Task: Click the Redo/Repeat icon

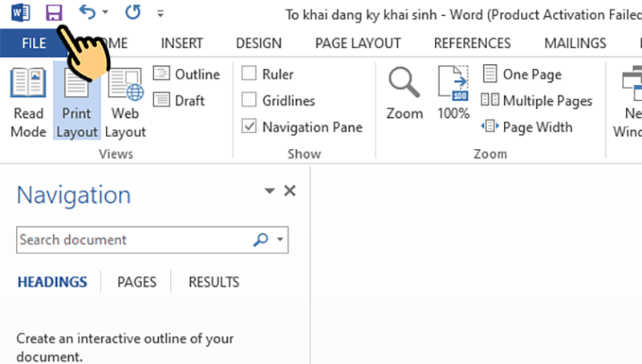Action: tap(132, 12)
